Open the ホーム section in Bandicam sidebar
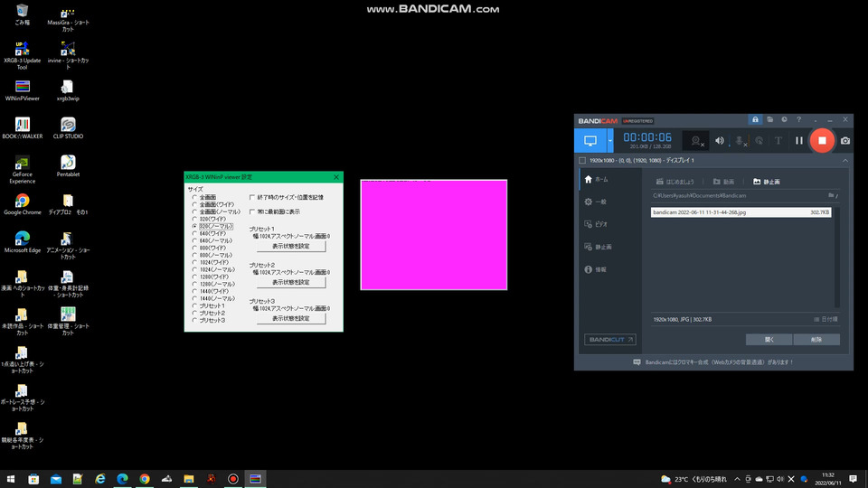This screenshot has height=488, width=868. pyautogui.click(x=597, y=179)
